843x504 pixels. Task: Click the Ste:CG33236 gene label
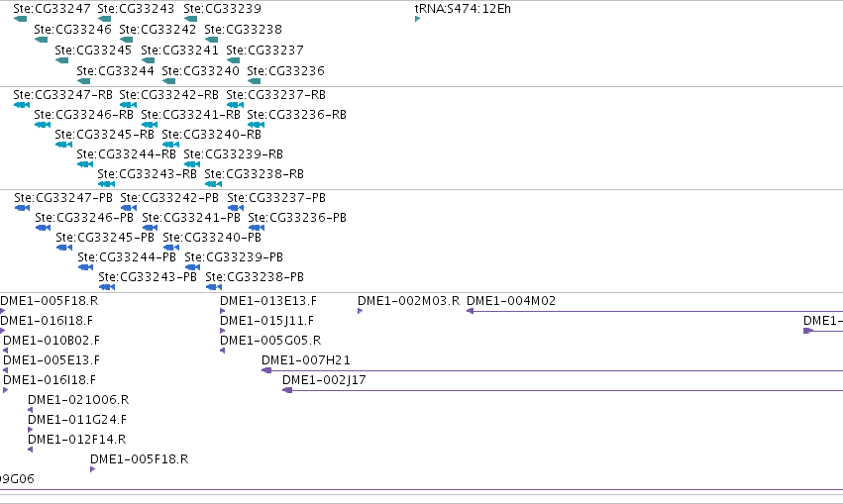(x=285, y=71)
